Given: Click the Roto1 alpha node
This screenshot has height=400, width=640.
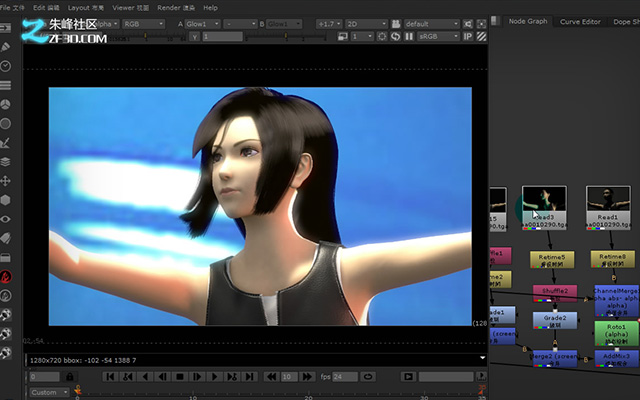Looking at the screenshot, I should click(x=616, y=334).
